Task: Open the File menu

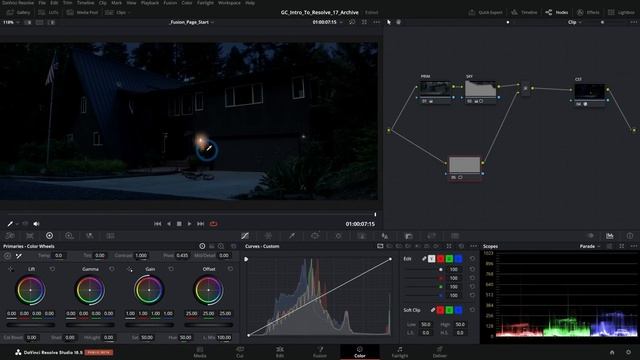Action: [x=42, y=2]
